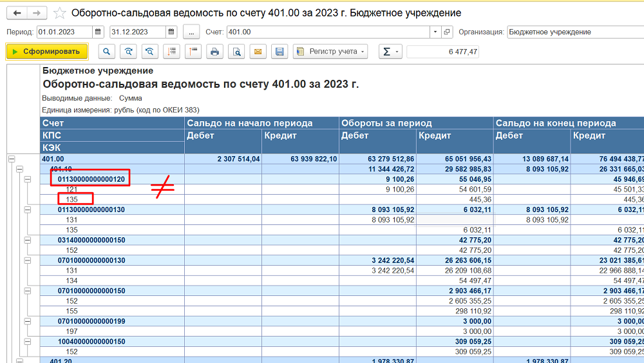Click credit turnover 2 605 355,25 cell
Image resolution: width=644 pixels, height=363 pixels.
[x=455, y=301]
